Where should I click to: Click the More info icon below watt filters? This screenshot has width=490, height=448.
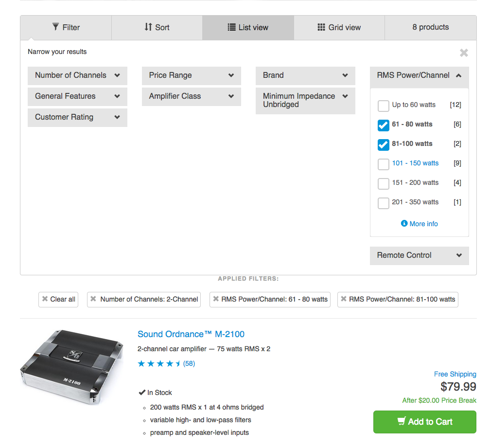(404, 224)
